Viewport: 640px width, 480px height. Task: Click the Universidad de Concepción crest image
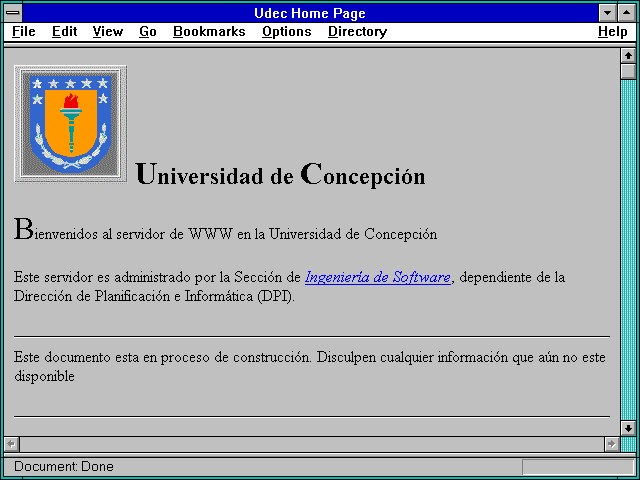pyautogui.click(x=71, y=124)
